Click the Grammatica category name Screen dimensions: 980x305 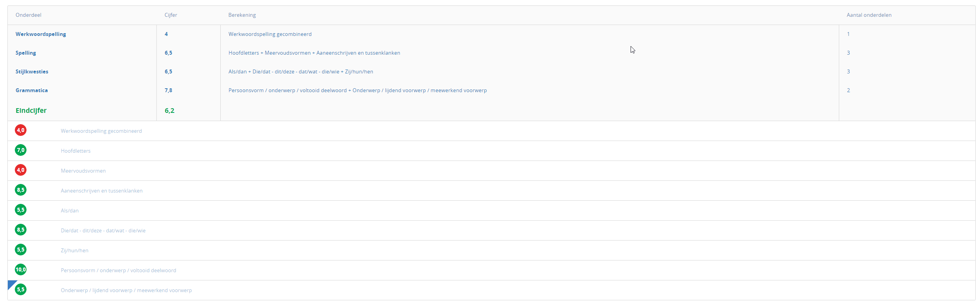point(32,91)
